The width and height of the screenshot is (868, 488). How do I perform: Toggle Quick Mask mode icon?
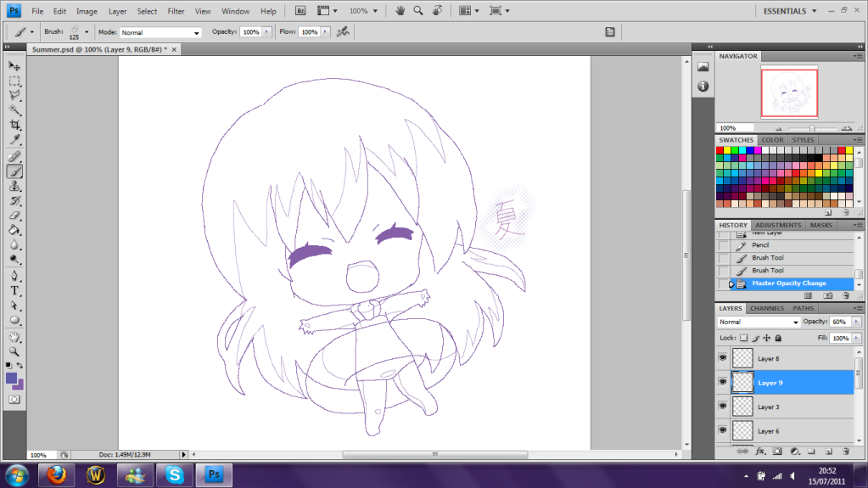[x=14, y=400]
